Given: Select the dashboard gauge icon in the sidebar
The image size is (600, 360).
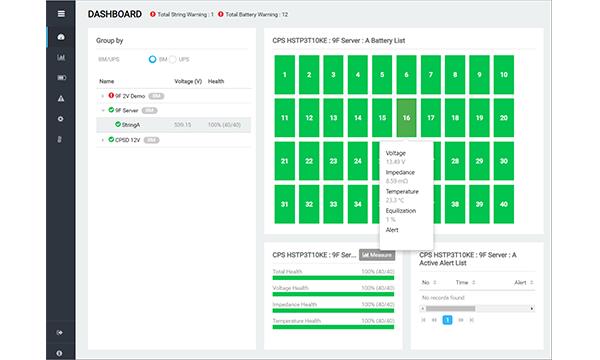Looking at the screenshot, I should [x=61, y=37].
